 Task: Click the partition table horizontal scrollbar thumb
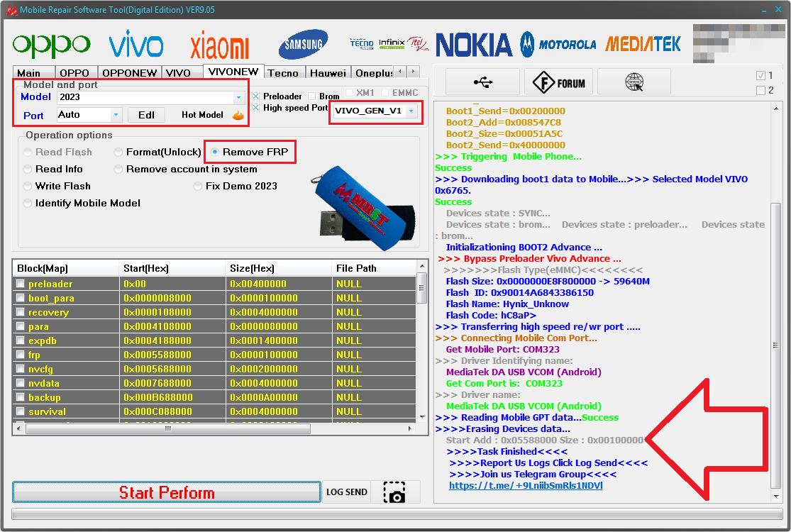pos(168,428)
